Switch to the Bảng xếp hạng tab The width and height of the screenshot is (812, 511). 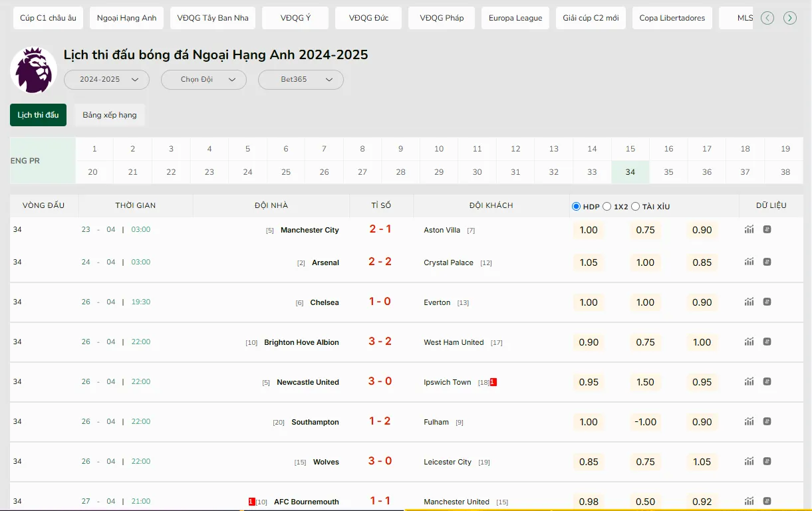pos(110,115)
